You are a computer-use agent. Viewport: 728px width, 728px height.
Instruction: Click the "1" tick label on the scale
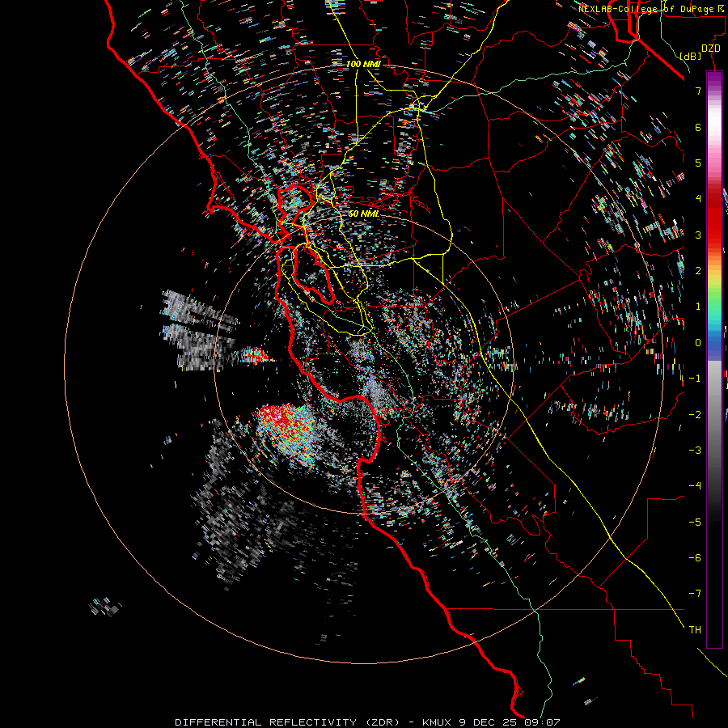click(698, 307)
